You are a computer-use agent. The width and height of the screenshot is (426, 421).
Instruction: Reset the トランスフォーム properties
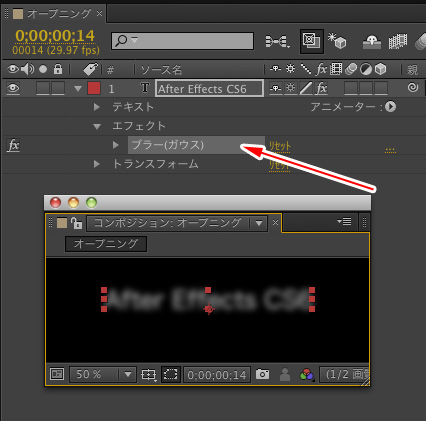[x=279, y=165]
